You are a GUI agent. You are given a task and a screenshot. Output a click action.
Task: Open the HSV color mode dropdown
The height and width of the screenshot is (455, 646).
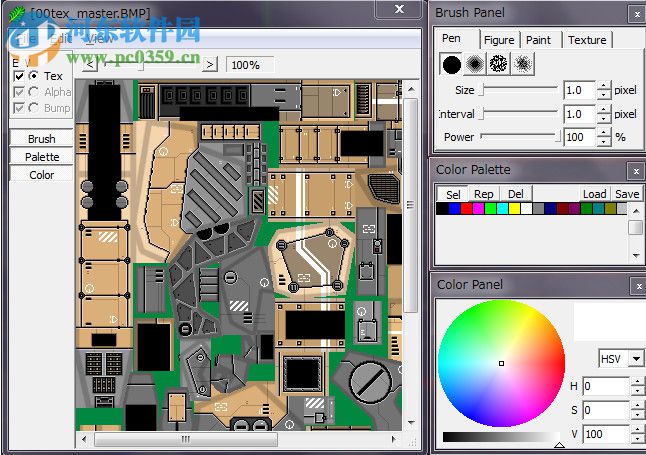tap(637, 359)
